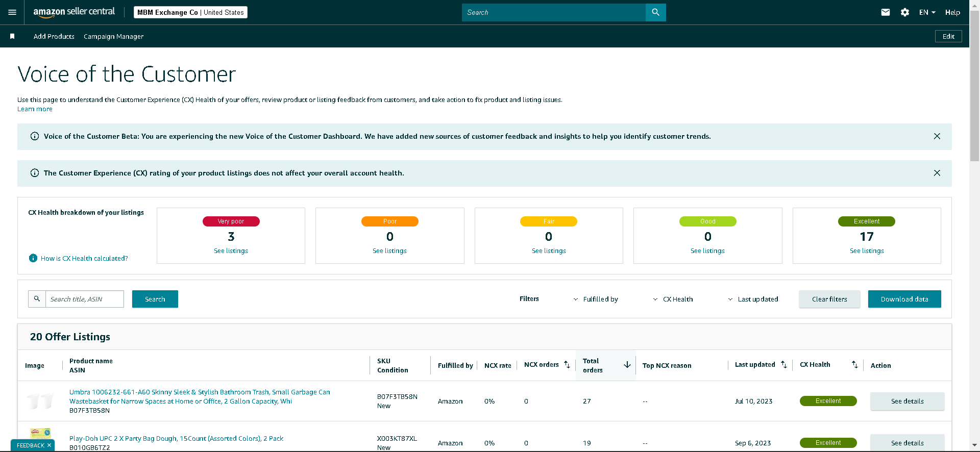
Task: Click the Fair yellow badge
Action: pos(549,221)
